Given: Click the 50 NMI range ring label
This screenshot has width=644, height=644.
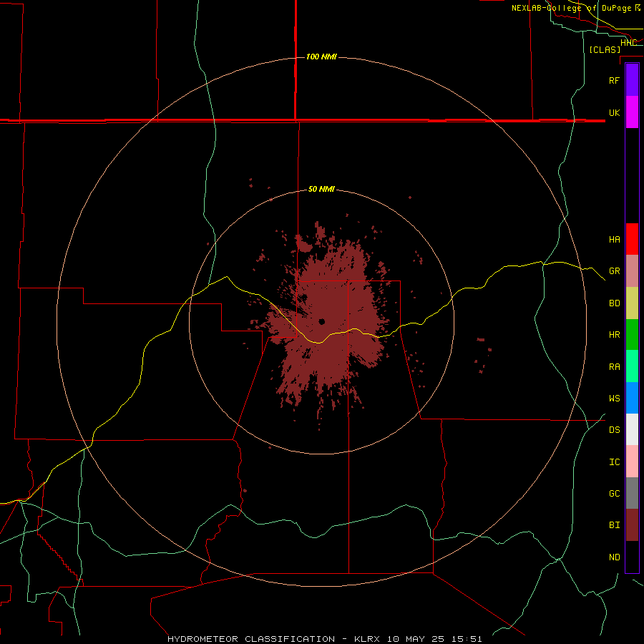Looking at the screenshot, I should click(x=321, y=190).
